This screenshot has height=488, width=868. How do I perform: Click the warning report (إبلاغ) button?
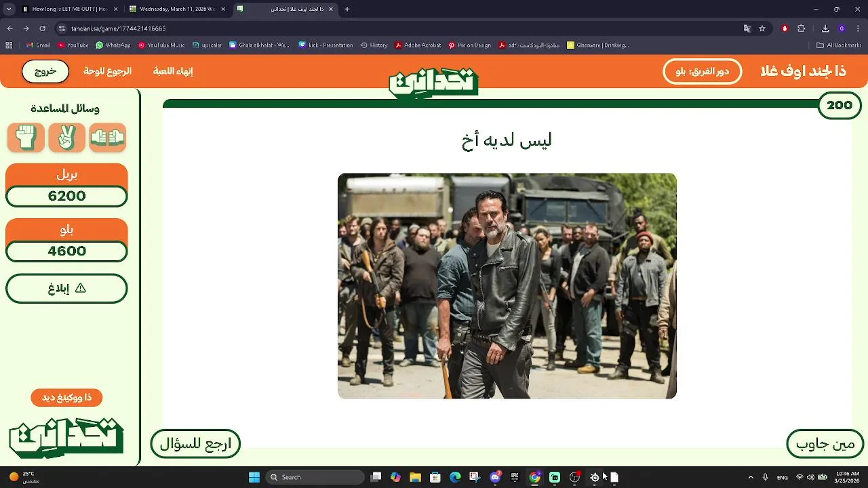tap(66, 288)
